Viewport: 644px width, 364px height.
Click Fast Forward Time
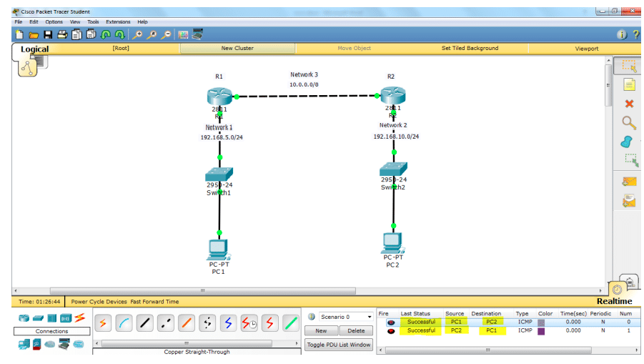[x=154, y=302]
